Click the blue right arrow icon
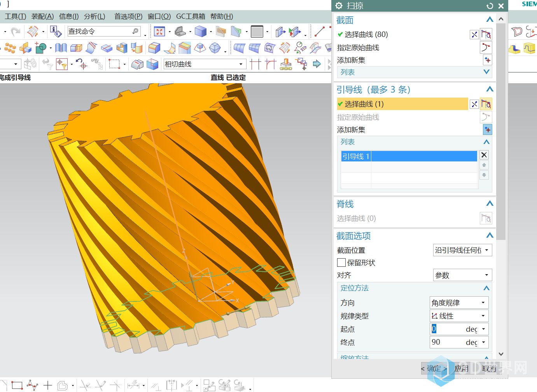 pos(317,64)
